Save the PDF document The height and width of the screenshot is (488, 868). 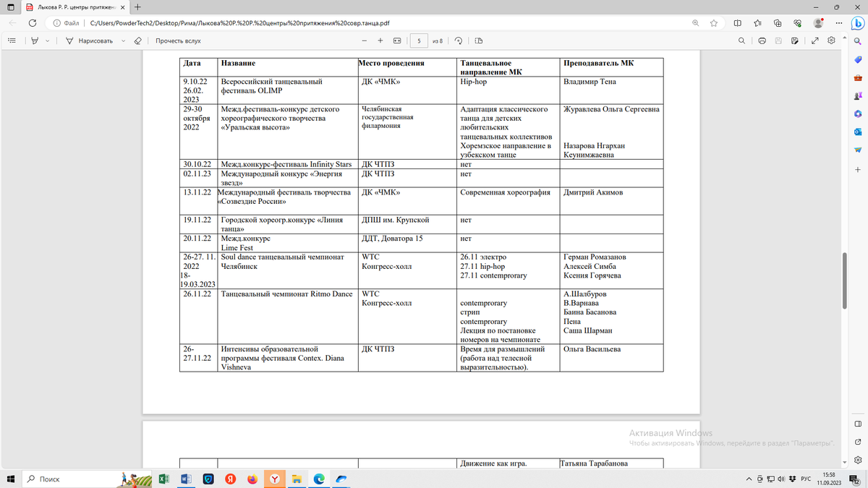pos(778,40)
